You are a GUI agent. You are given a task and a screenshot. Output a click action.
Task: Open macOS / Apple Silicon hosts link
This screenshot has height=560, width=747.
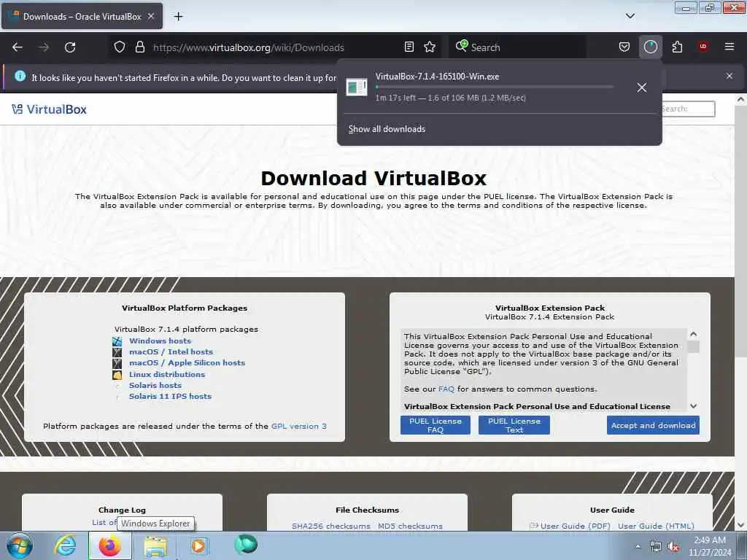(187, 363)
